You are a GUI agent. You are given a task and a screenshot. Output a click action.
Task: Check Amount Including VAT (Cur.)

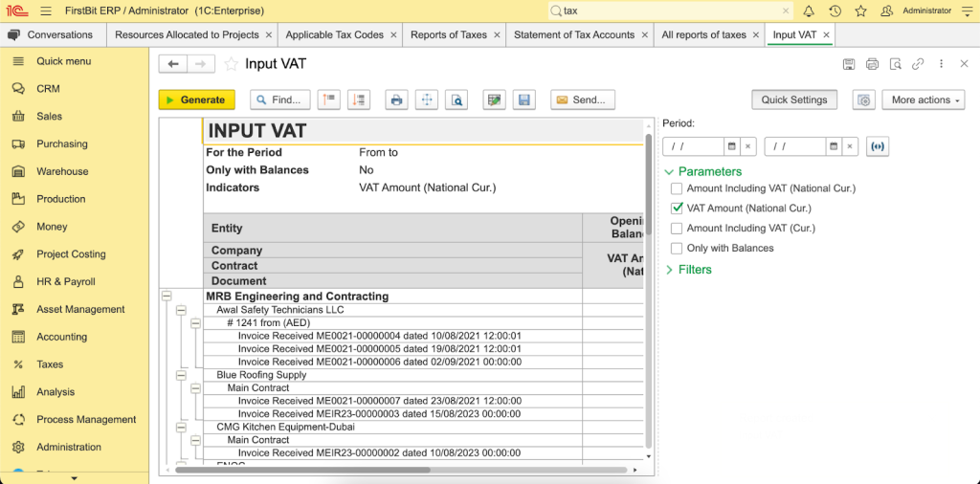click(677, 228)
